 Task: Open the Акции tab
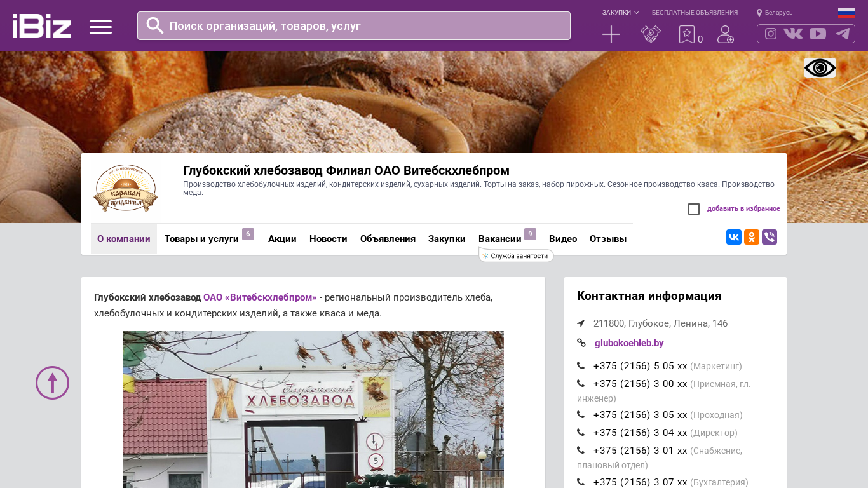click(282, 239)
